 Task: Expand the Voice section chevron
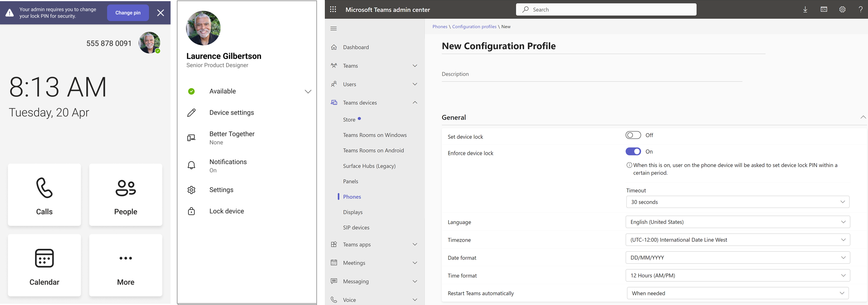(415, 300)
